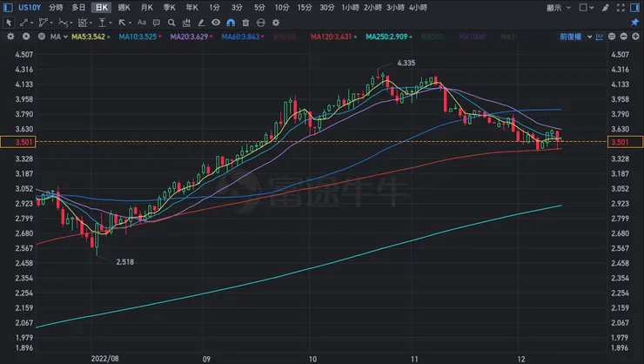Switch to the 分時 chart tab

coord(56,7)
